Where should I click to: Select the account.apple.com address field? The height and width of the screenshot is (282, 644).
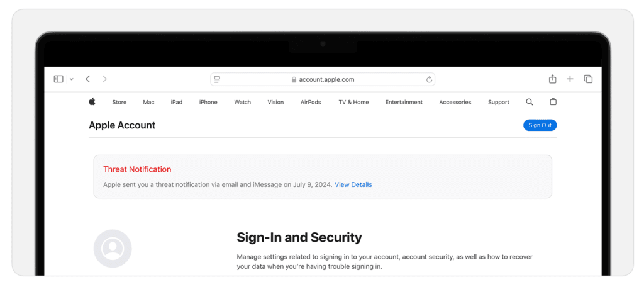click(x=323, y=79)
